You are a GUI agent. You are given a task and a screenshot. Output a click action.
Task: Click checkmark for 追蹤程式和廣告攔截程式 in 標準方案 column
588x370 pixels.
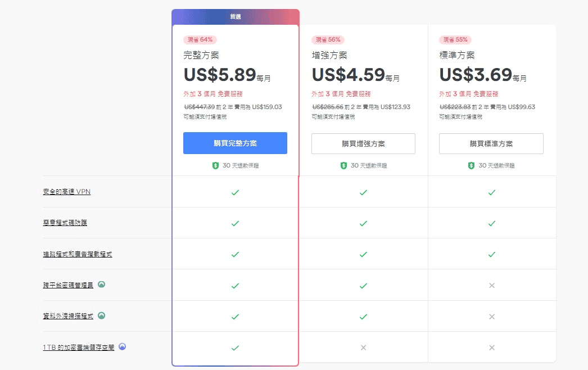pos(492,254)
